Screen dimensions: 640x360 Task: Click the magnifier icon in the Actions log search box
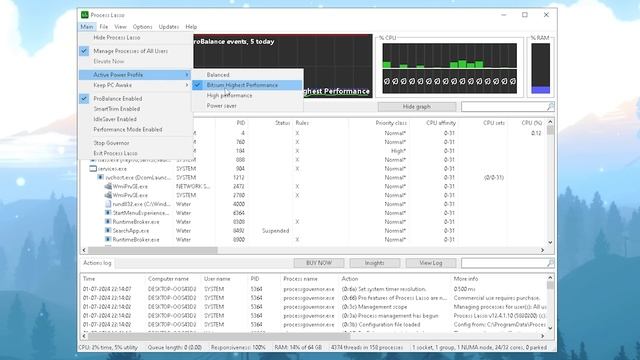click(550, 263)
